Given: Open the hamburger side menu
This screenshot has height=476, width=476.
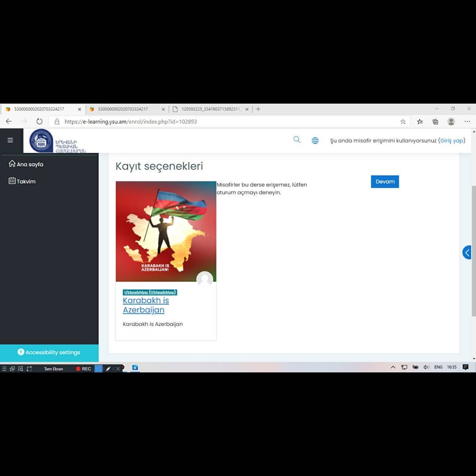Looking at the screenshot, I should pyautogui.click(x=10, y=140).
